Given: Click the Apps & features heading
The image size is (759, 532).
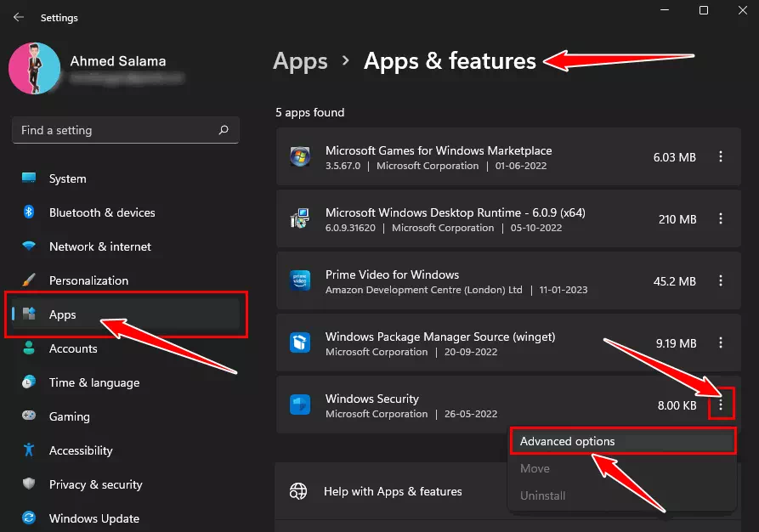Looking at the screenshot, I should pyautogui.click(x=450, y=61).
